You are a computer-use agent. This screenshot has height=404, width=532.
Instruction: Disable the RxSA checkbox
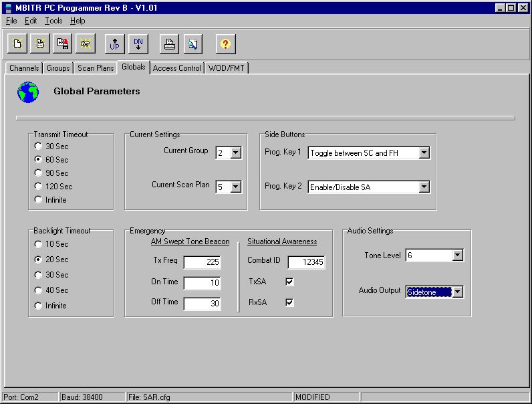[x=289, y=302]
